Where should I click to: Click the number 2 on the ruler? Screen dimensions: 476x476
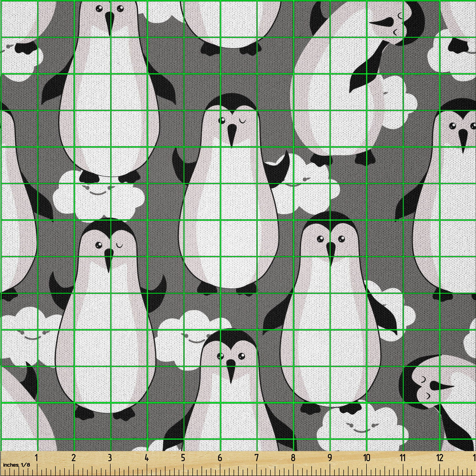pyautogui.click(x=74, y=458)
